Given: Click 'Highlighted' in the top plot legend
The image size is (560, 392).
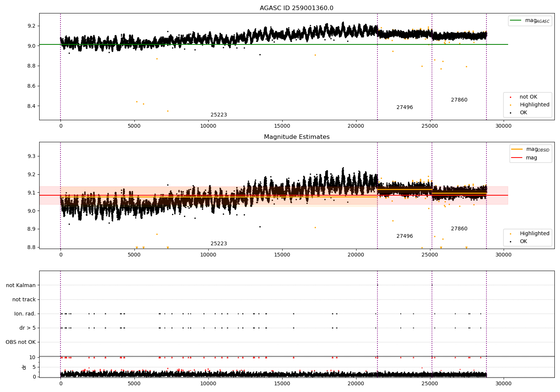Looking at the screenshot, I should point(535,105).
